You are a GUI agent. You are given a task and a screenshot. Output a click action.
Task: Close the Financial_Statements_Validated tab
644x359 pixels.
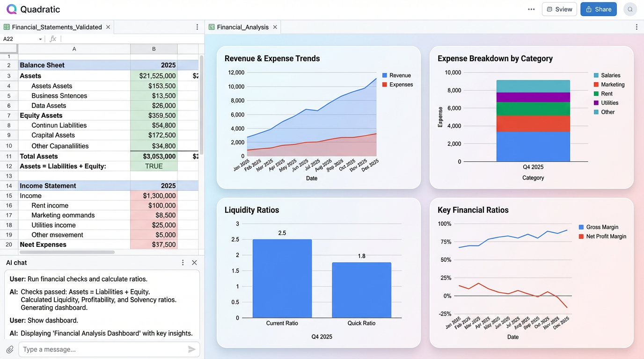tap(108, 27)
